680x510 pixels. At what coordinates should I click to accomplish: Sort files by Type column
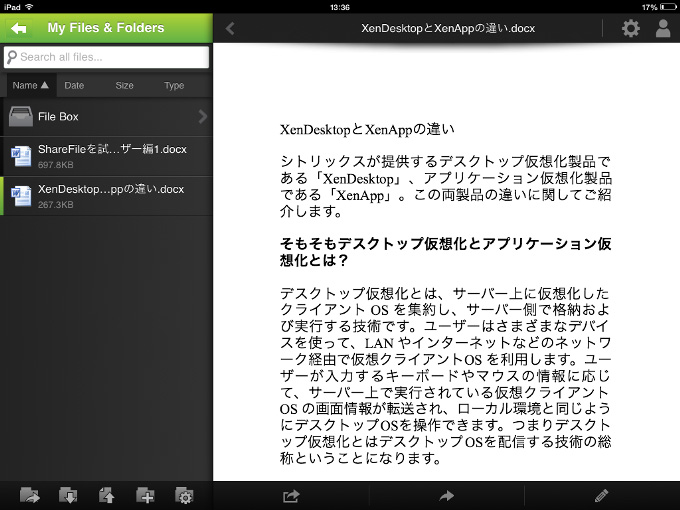point(174,85)
